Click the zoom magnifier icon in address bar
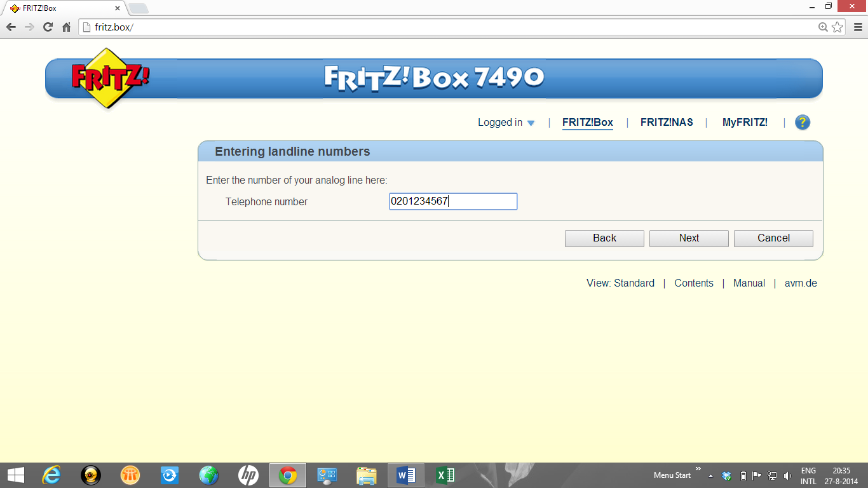 824,27
